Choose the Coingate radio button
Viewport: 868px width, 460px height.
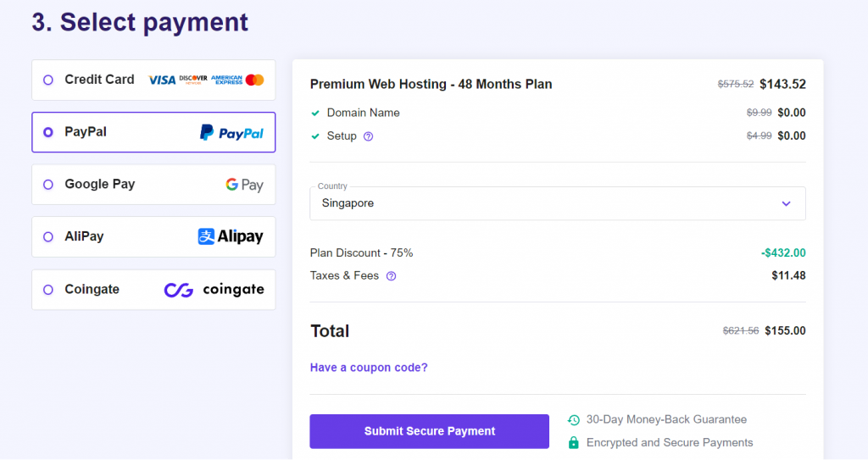pyautogui.click(x=47, y=290)
